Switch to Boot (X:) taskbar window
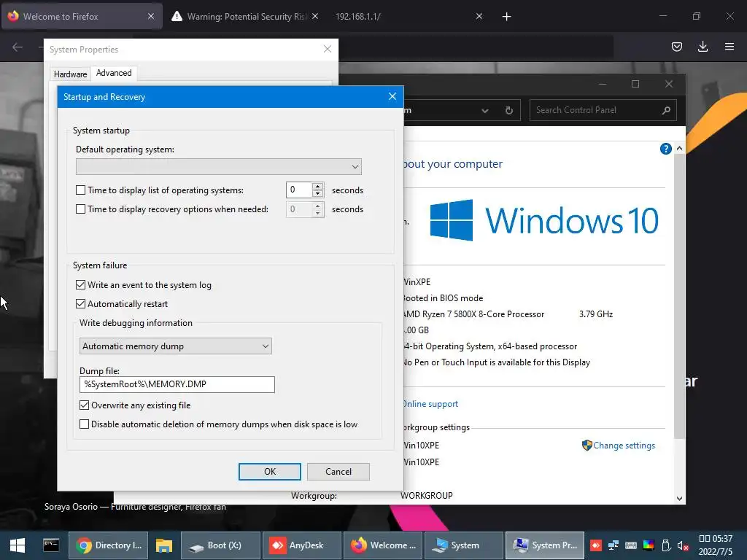Viewport: 747px width, 560px height. pyautogui.click(x=220, y=545)
